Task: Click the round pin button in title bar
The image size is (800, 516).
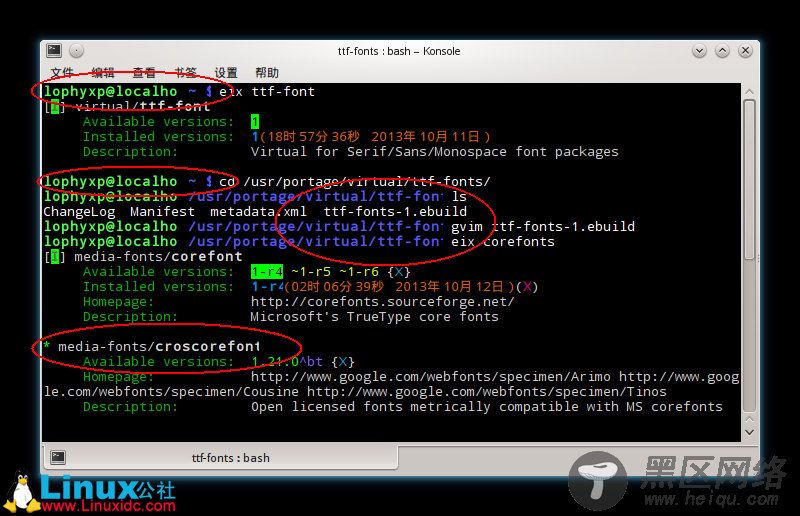Action: 76,51
